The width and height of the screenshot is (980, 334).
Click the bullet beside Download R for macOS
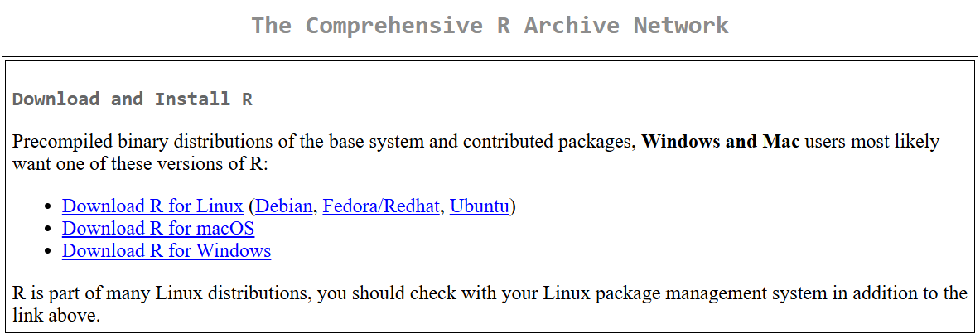[x=48, y=230]
